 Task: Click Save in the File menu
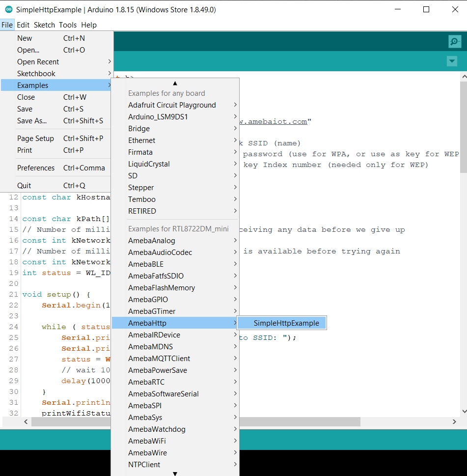tap(56, 109)
